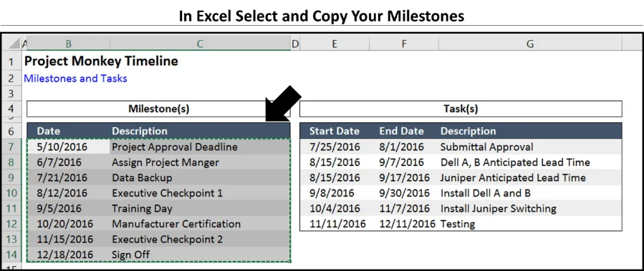This screenshot has width=644, height=271.
Task: Select the 9/5/2016 date cell
Action: pos(69,208)
